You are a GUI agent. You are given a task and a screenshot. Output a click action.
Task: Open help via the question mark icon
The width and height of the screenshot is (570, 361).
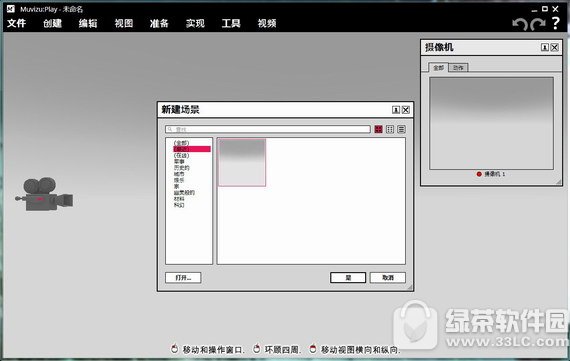pyautogui.click(x=556, y=24)
